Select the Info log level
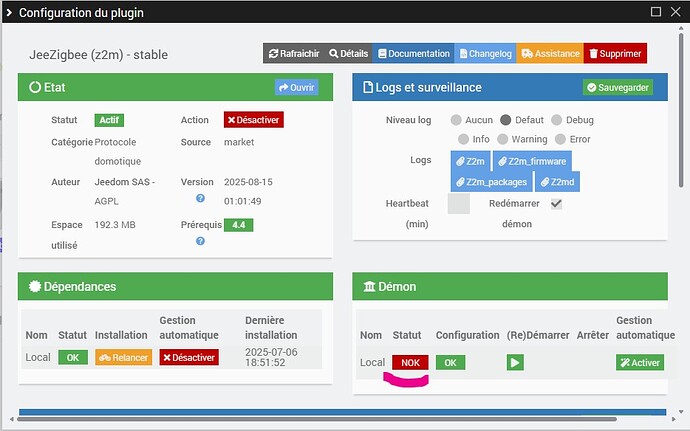Viewport: 690px width, 431px height. (463, 139)
